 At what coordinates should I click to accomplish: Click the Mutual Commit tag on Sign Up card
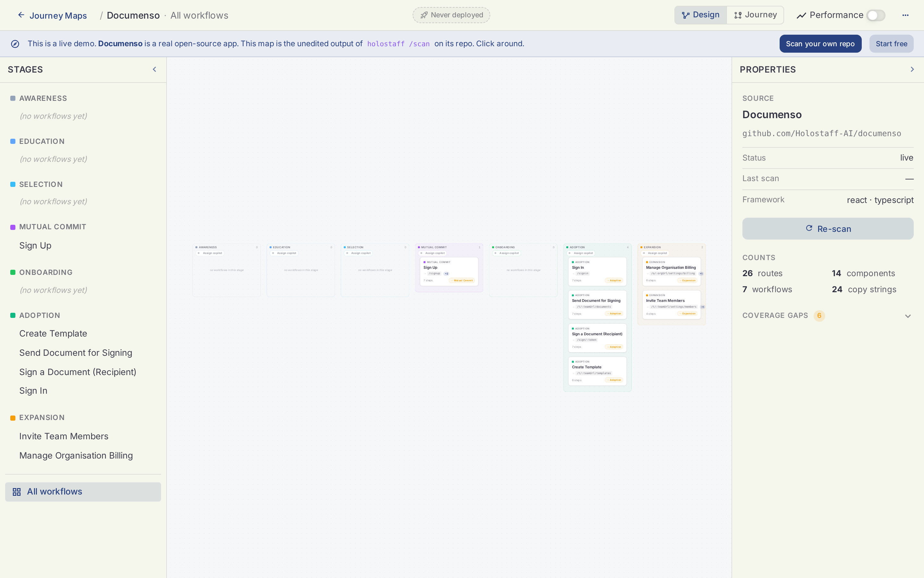tap(462, 281)
